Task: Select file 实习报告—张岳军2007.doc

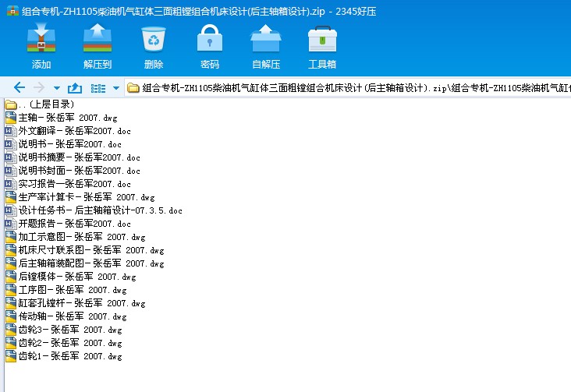Action: [68, 184]
